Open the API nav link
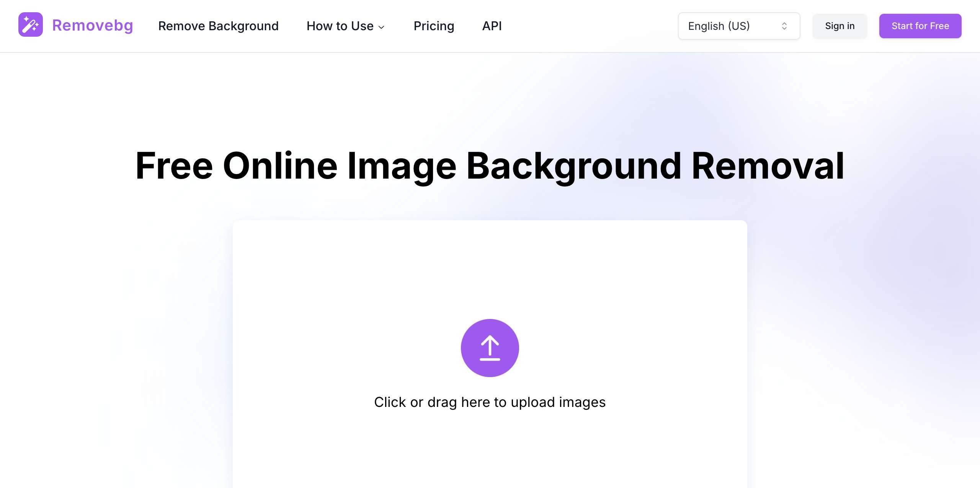Screen dimensions: 980x488 point(492,26)
